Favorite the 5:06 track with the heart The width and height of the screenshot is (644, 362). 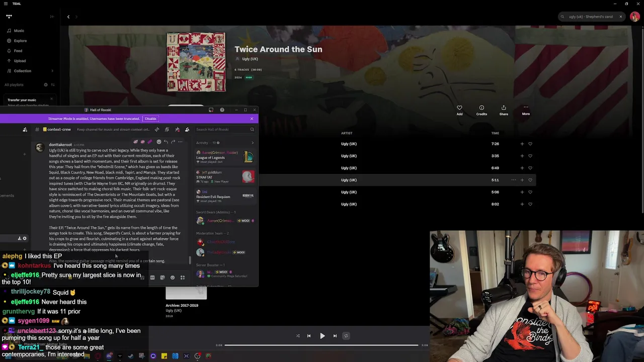(530, 192)
